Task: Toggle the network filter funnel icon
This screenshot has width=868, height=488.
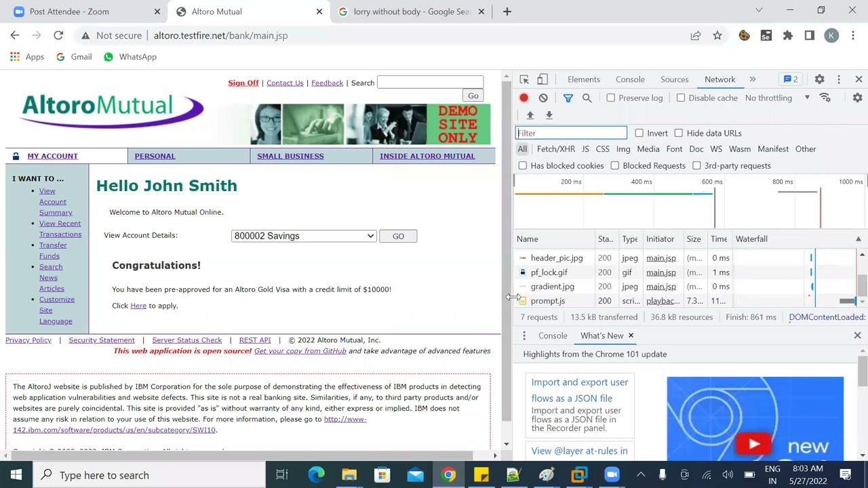Action: click(x=568, y=98)
